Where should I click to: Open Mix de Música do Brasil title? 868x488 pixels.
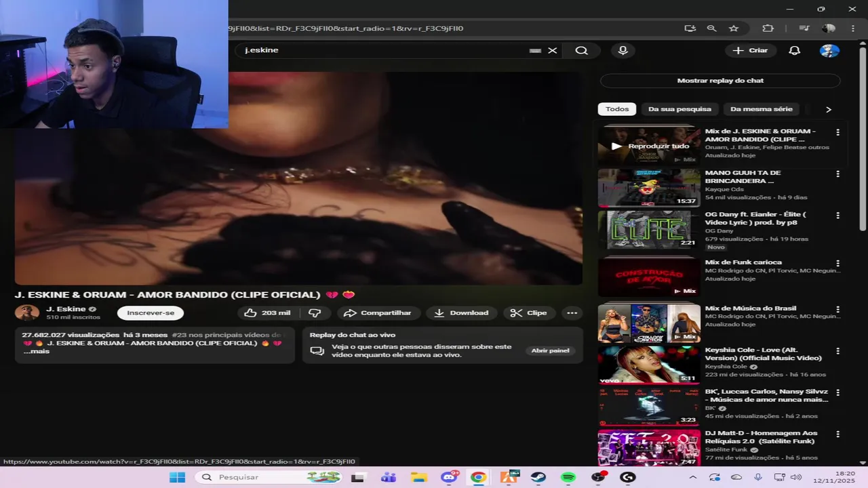tap(750, 308)
